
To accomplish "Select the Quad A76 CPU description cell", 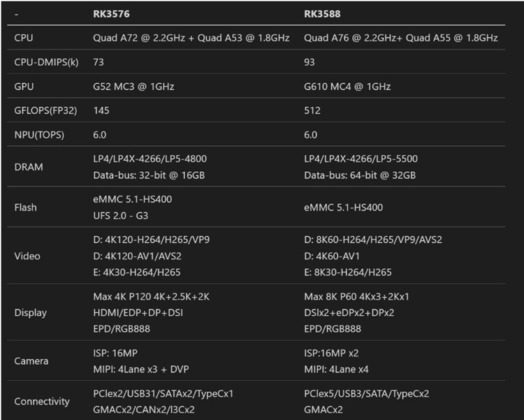I will pos(400,38).
